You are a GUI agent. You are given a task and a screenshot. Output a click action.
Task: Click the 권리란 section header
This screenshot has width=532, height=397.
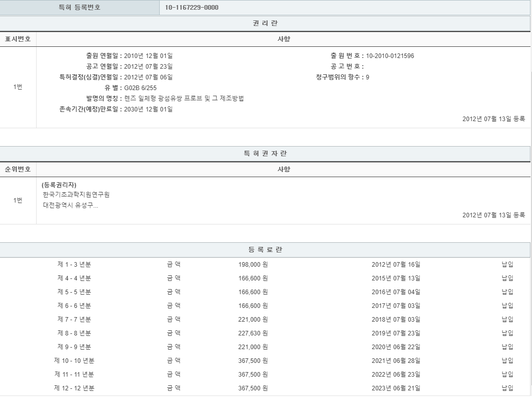pos(265,23)
